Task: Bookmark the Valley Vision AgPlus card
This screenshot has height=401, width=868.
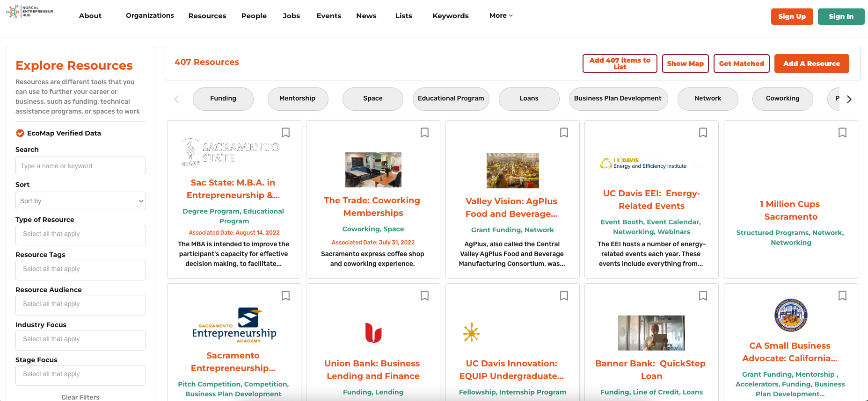Action: 564,133
